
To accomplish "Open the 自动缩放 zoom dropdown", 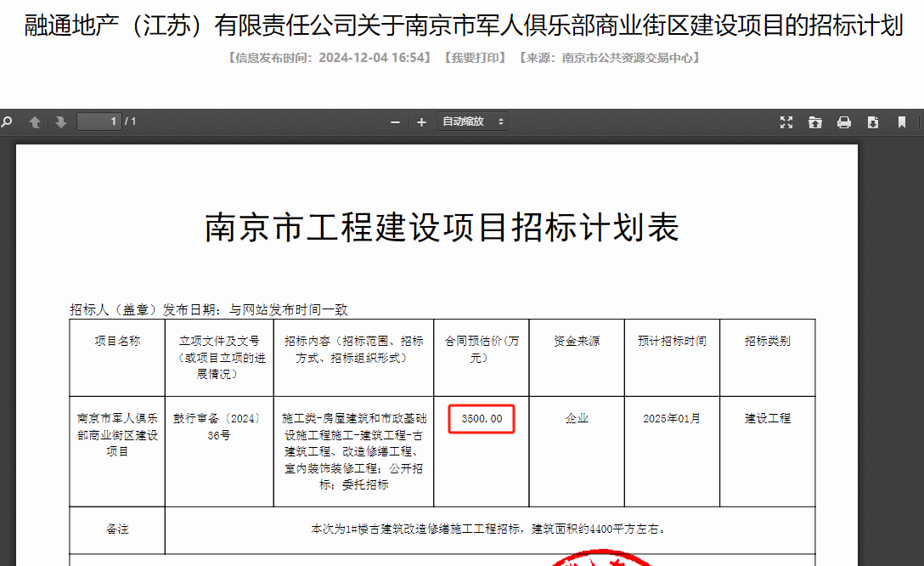I will click(x=472, y=122).
